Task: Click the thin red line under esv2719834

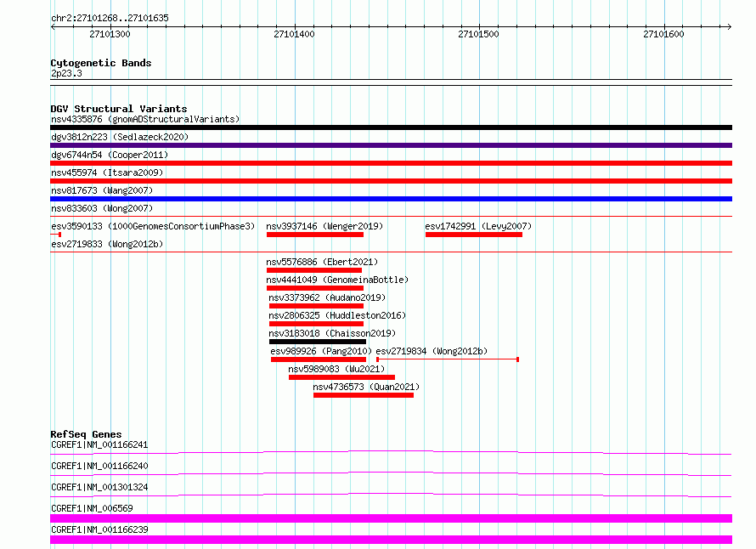Action: (448, 359)
